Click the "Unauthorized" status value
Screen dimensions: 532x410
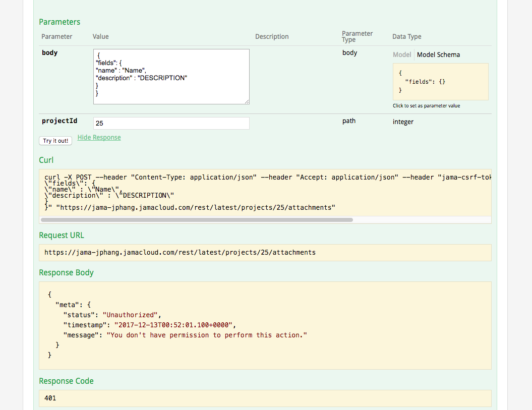pyautogui.click(x=130, y=315)
